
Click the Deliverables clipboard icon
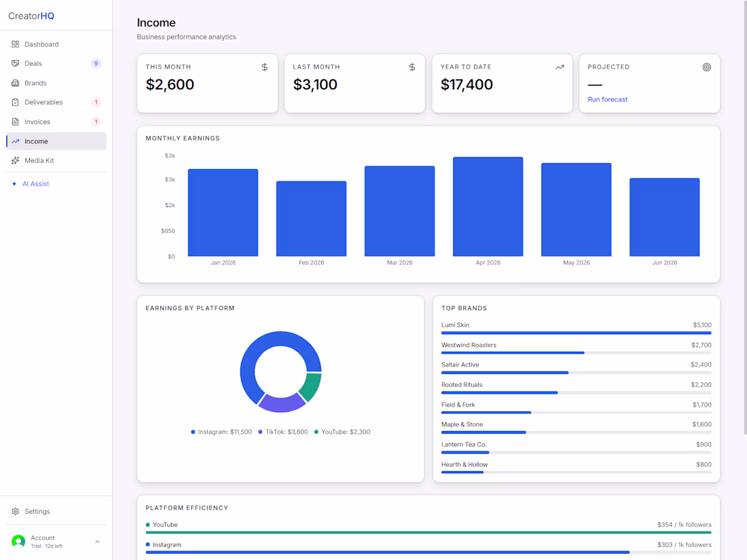[x=15, y=102]
